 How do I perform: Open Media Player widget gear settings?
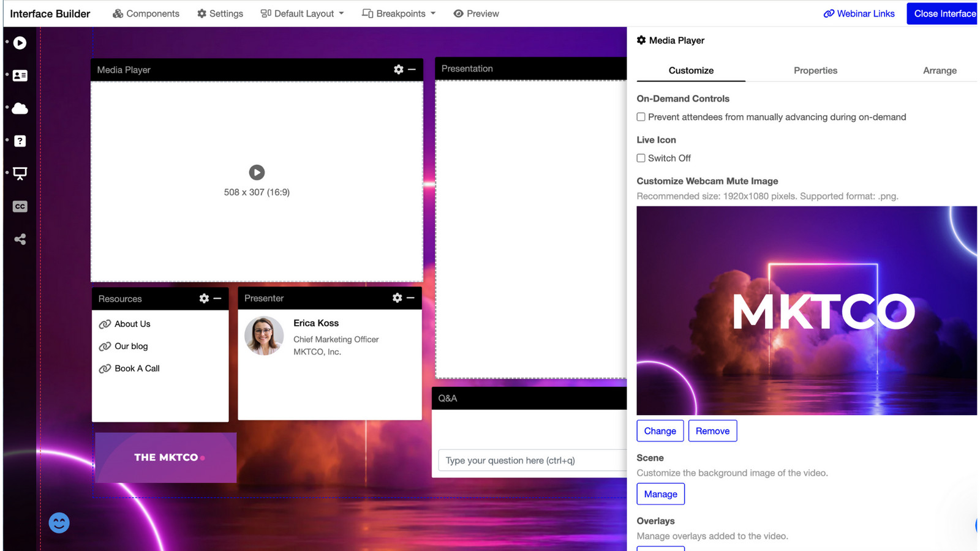click(x=398, y=70)
